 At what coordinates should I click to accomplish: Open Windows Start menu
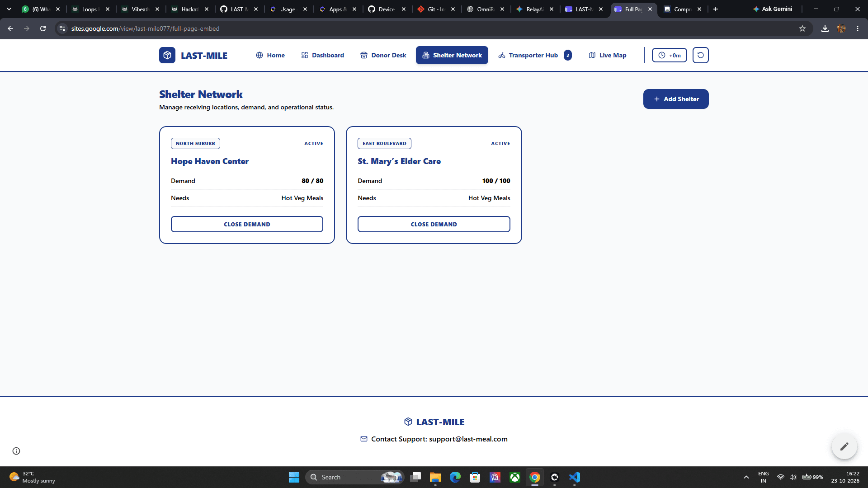[x=294, y=477]
